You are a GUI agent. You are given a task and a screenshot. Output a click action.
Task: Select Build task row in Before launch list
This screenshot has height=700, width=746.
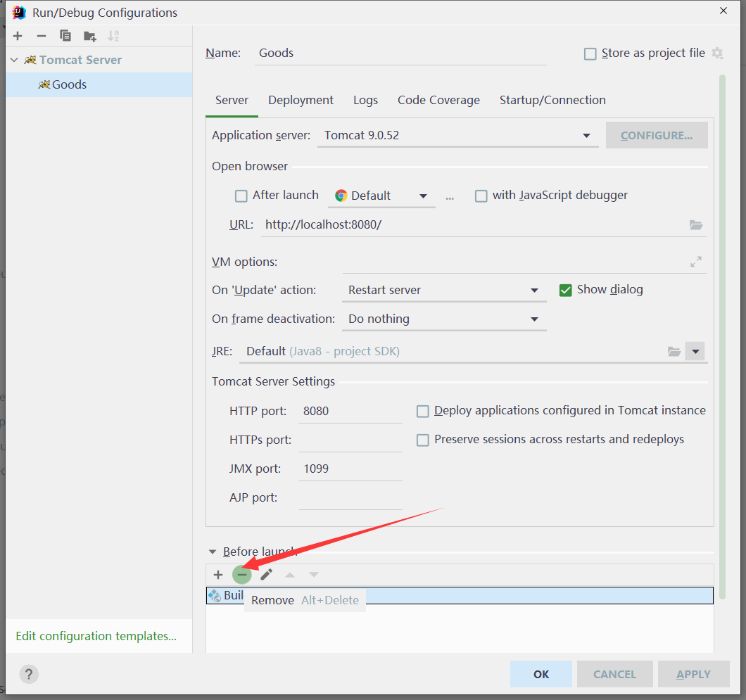click(460, 595)
